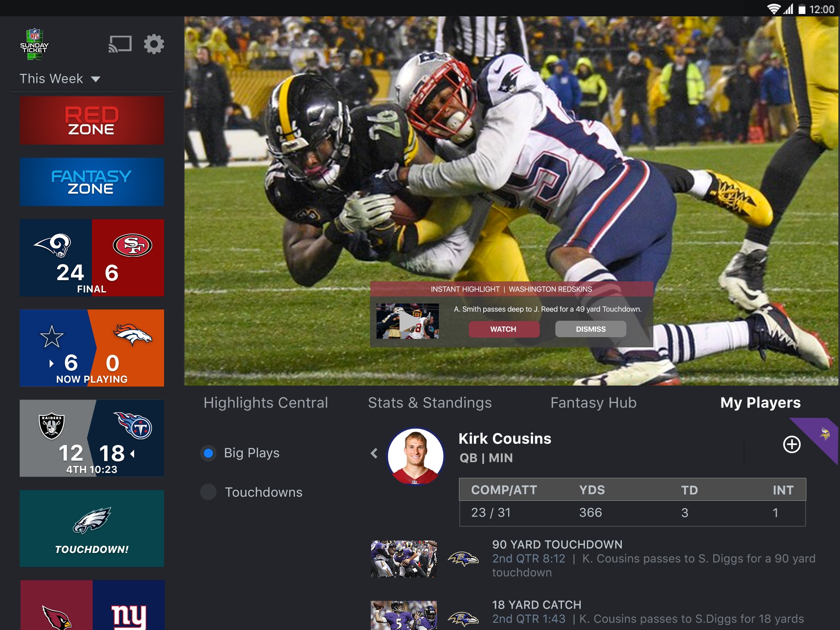Select the Big Plays radio button
840x630 pixels.
tap(208, 453)
